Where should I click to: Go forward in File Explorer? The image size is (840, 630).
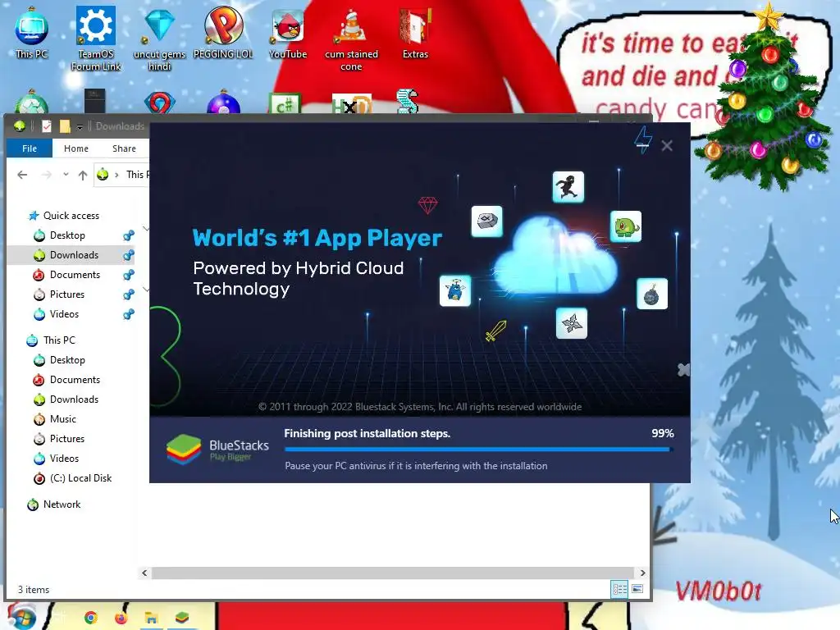click(47, 175)
